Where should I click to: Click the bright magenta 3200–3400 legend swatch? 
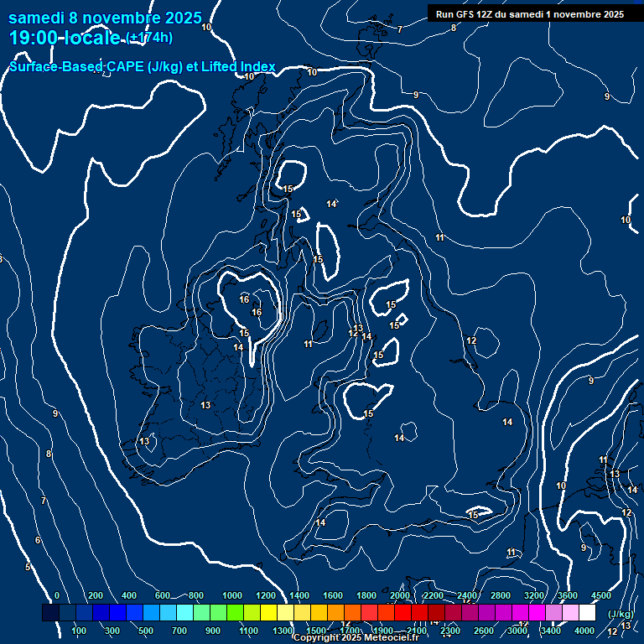point(537,612)
